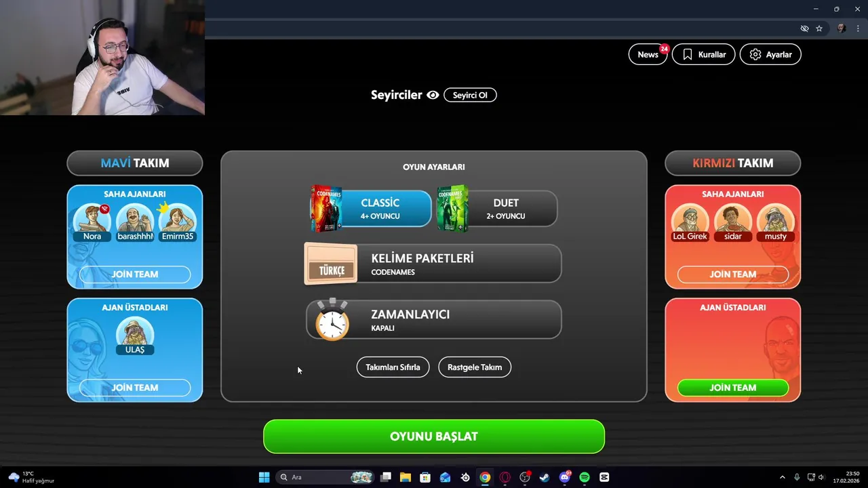Open Microsoft Store from the taskbar
The height and width of the screenshot is (488, 868).
pyautogui.click(x=425, y=477)
